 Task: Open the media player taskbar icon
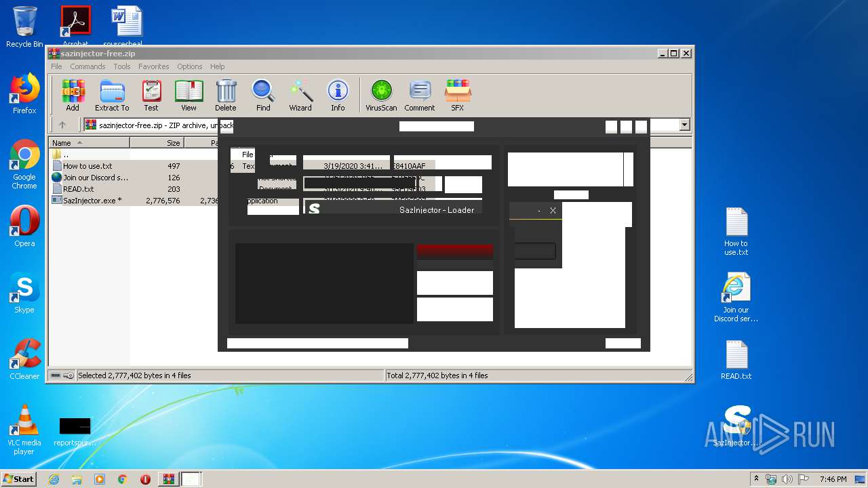pos(100,479)
